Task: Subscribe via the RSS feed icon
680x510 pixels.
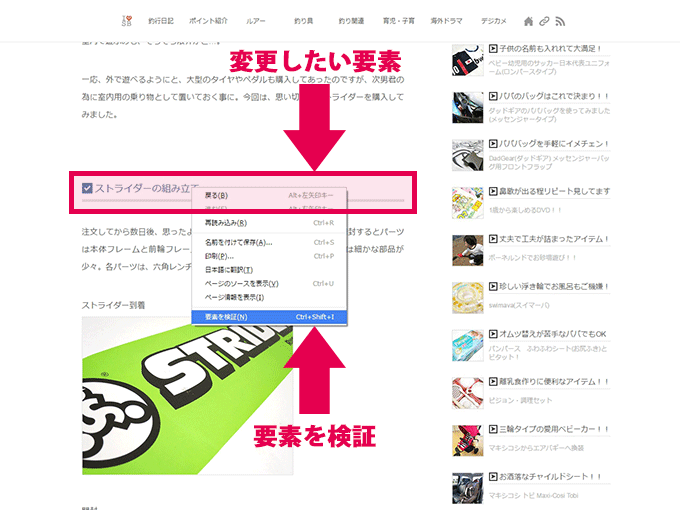Action: [560, 21]
